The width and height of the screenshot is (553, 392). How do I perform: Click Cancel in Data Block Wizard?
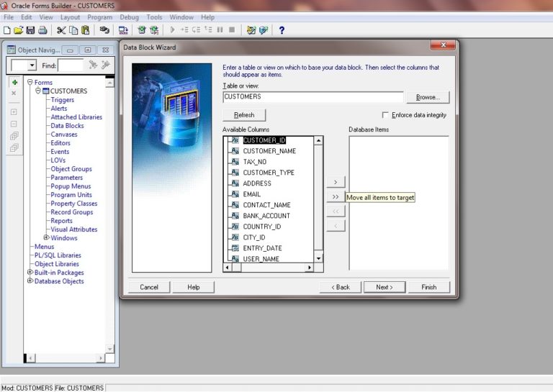click(x=149, y=287)
